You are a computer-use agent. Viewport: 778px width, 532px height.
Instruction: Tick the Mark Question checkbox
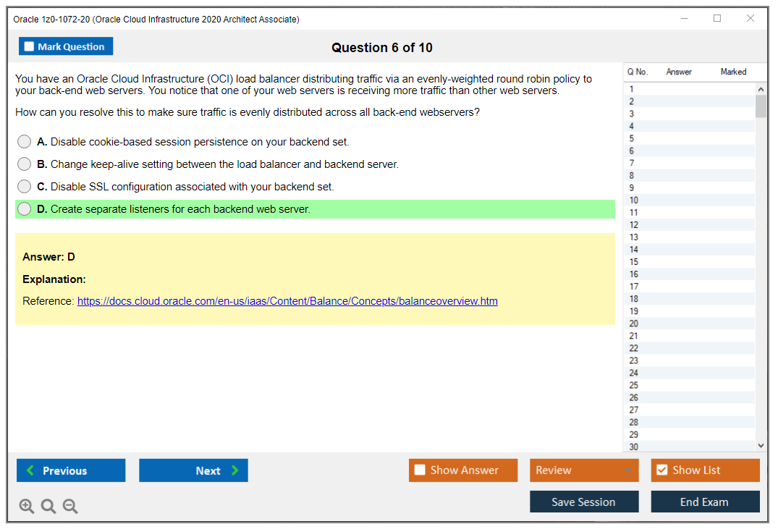pos(29,46)
